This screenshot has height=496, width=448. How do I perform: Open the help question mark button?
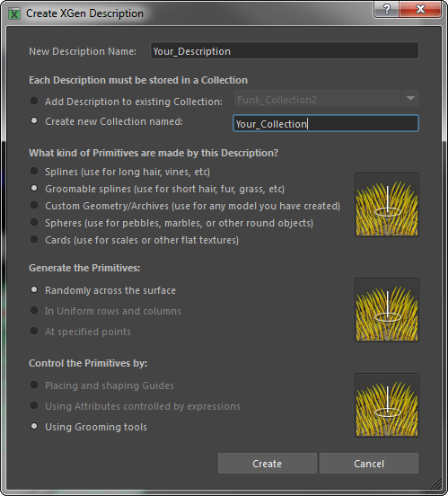click(x=387, y=9)
